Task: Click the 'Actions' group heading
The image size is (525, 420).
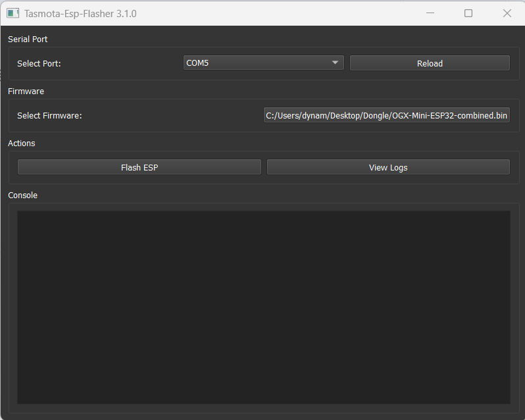Action: tap(22, 143)
